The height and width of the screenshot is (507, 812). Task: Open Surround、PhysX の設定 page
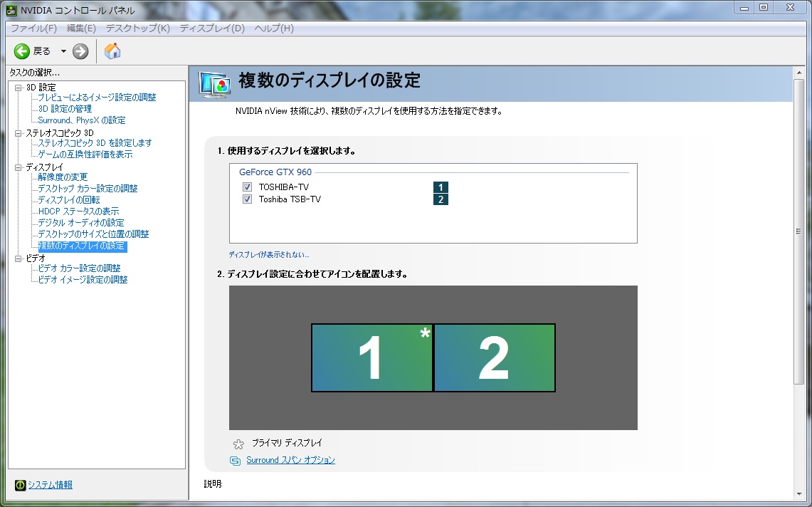[x=82, y=120]
